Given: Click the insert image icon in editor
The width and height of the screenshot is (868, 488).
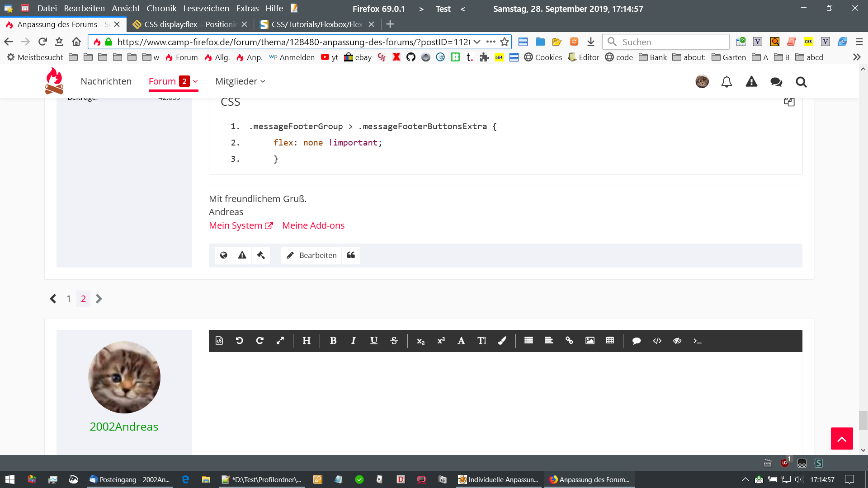Looking at the screenshot, I should [590, 341].
